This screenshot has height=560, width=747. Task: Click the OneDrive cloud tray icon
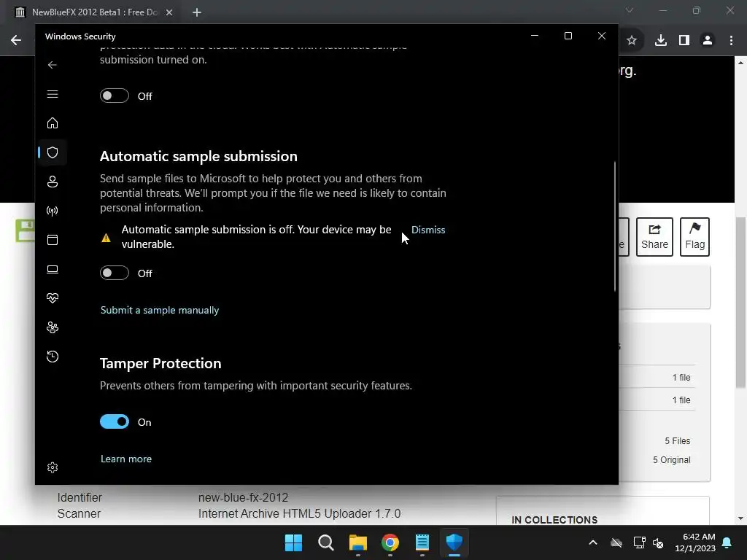(x=616, y=542)
